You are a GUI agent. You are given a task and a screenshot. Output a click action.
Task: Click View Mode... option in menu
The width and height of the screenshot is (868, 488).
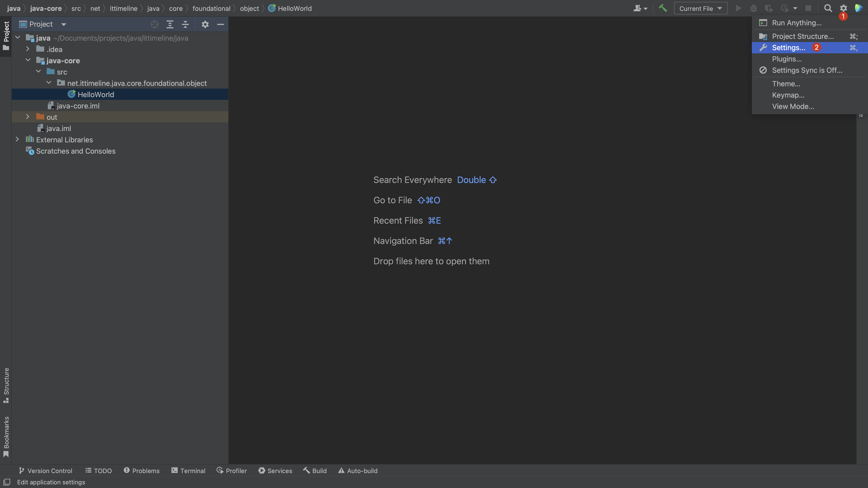(793, 106)
